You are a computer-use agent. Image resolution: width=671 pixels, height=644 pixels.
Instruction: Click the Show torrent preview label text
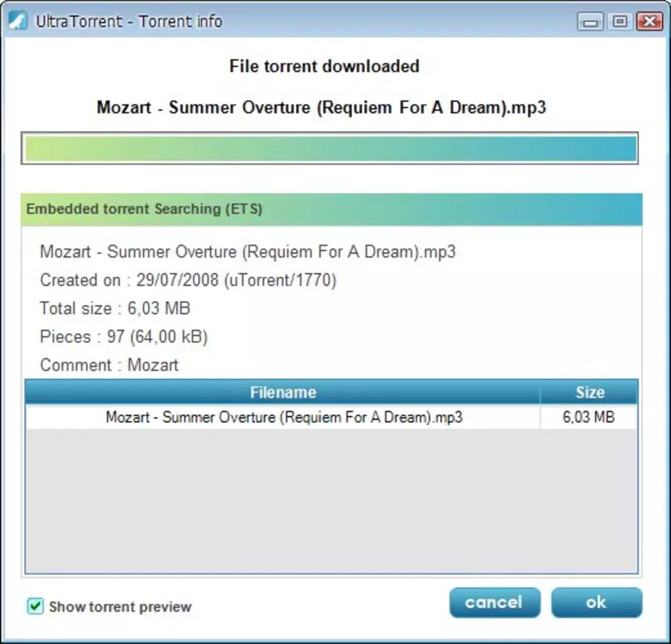[x=120, y=607]
